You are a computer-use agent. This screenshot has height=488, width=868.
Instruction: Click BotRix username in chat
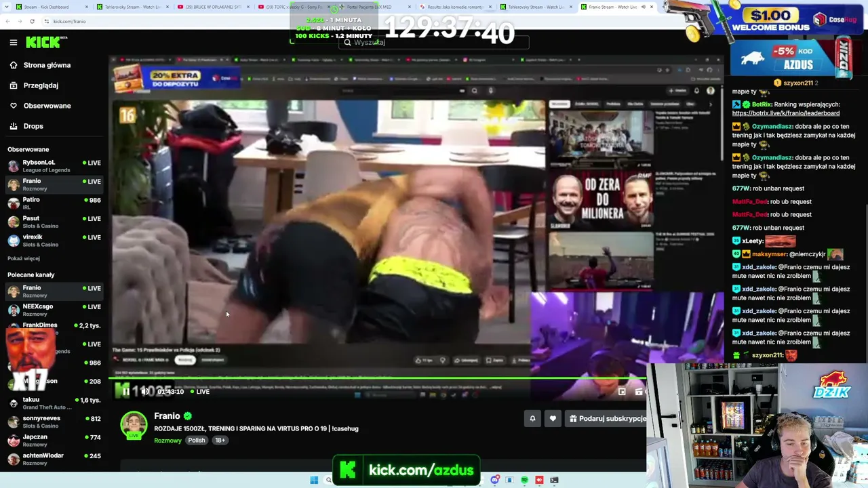point(762,104)
